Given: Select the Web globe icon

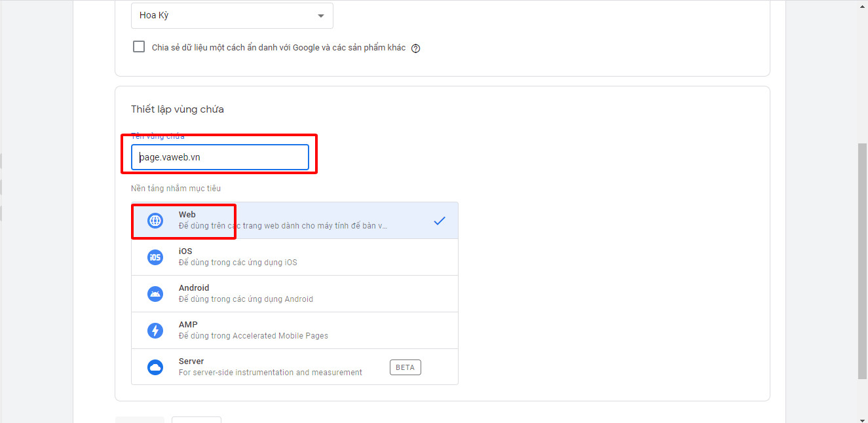Looking at the screenshot, I should click(x=155, y=221).
